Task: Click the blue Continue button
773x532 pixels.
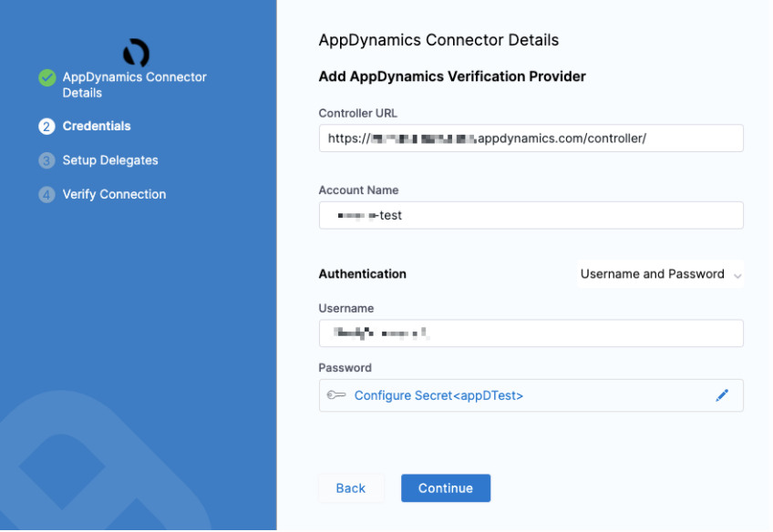Action: coord(446,488)
